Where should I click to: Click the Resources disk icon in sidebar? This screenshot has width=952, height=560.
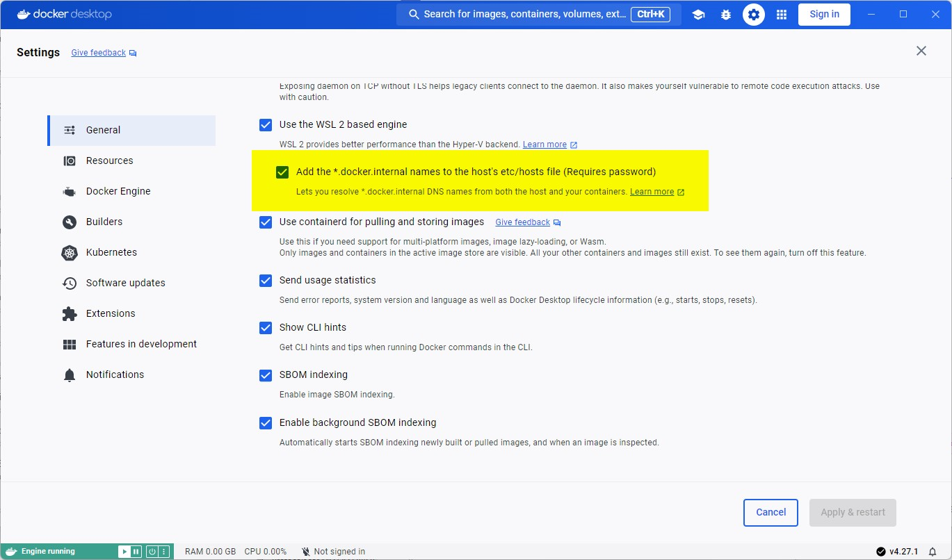(x=70, y=160)
